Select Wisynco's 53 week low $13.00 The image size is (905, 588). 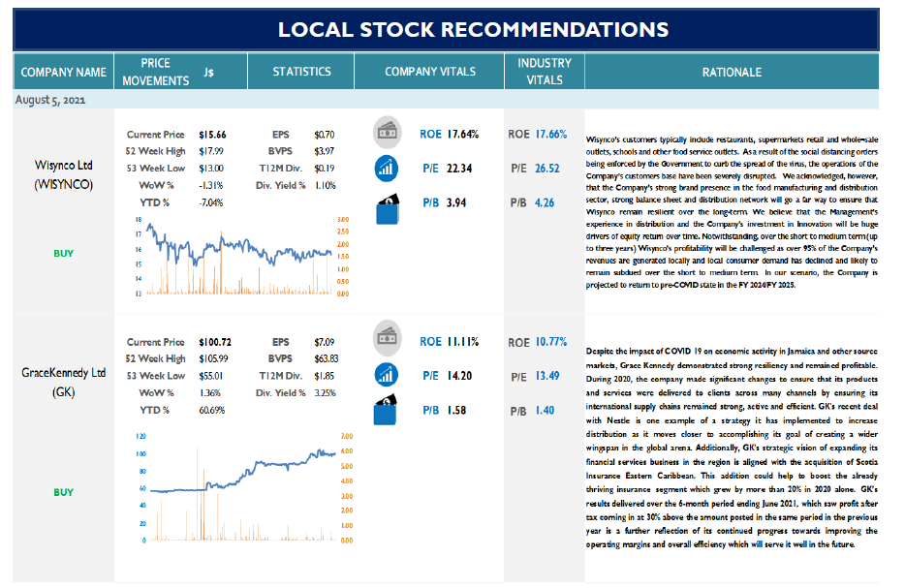[211, 169]
